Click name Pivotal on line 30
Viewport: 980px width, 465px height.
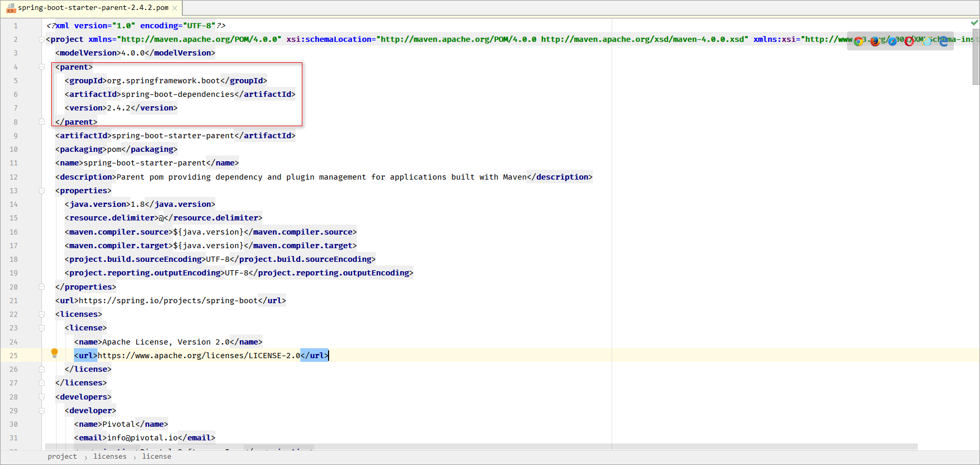coord(118,424)
